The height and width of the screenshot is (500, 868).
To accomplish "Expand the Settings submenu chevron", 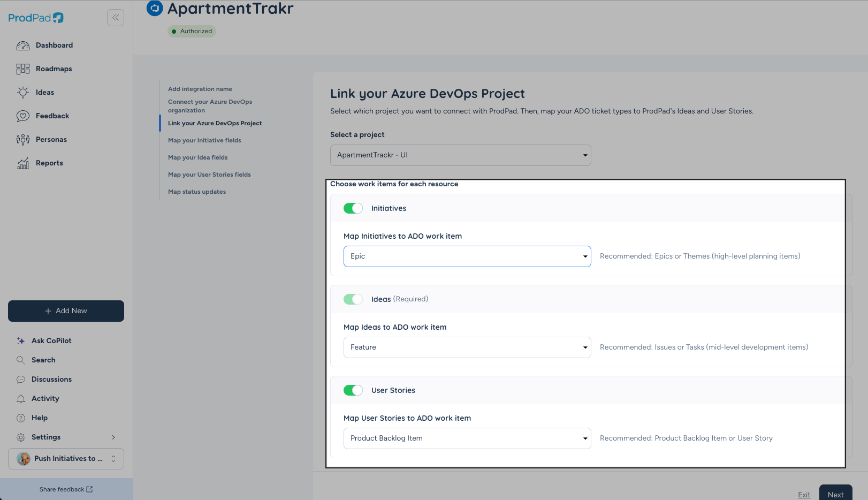I will [x=113, y=437].
